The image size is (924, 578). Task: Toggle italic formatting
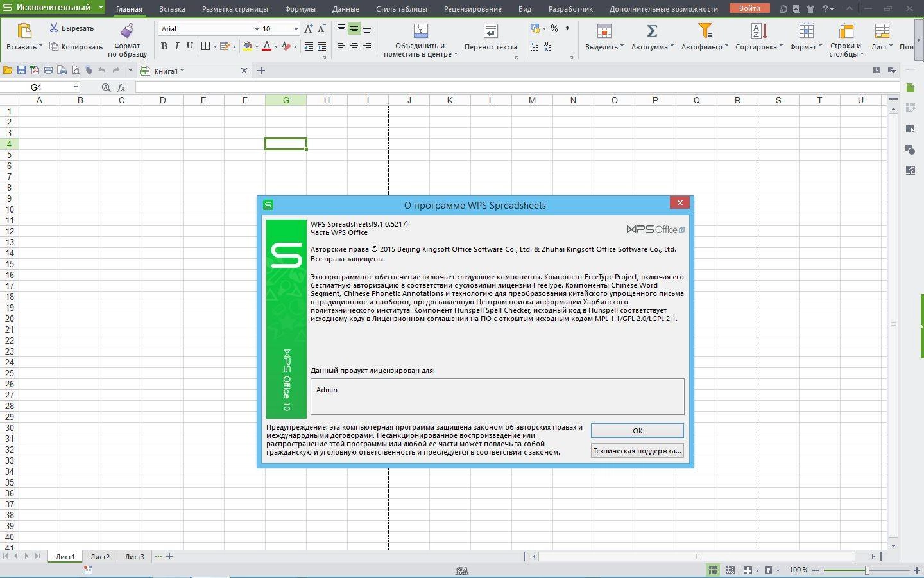176,46
